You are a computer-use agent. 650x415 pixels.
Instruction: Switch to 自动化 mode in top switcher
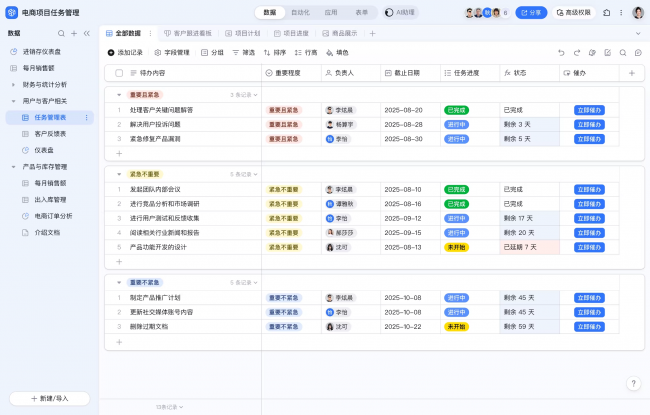pos(300,13)
